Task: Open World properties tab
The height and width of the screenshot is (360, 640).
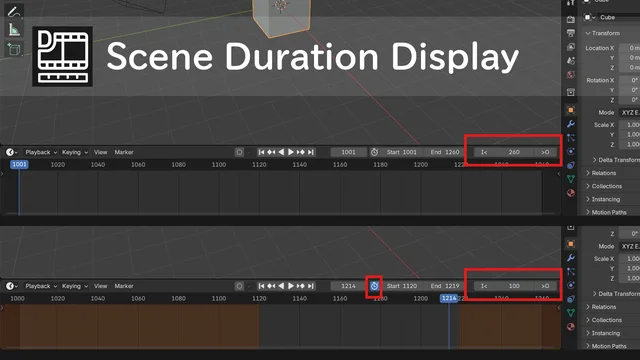Action: click(x=571, y=75)
